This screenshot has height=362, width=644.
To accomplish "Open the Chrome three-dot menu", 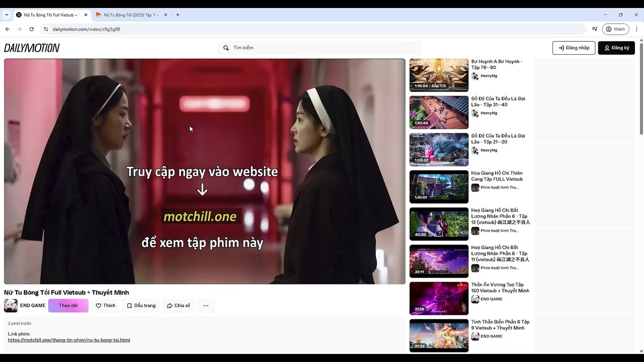I will (x=637, y=29).
